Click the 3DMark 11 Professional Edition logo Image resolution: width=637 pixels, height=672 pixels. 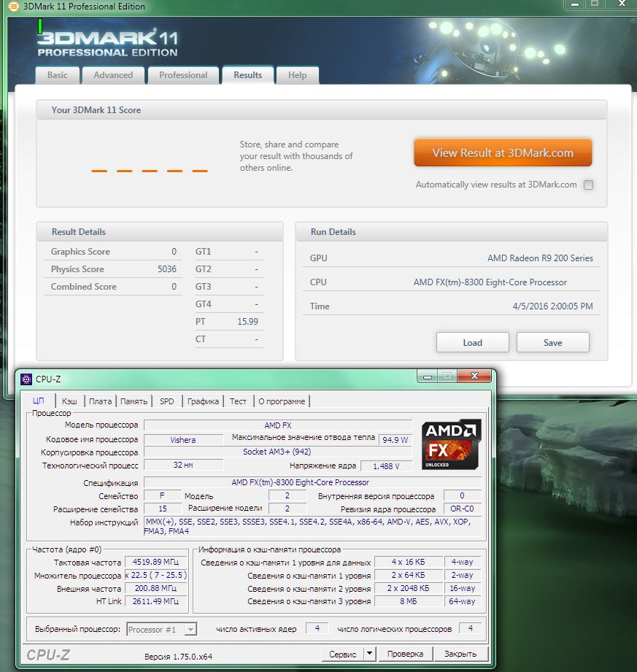[x=107, y=42]
